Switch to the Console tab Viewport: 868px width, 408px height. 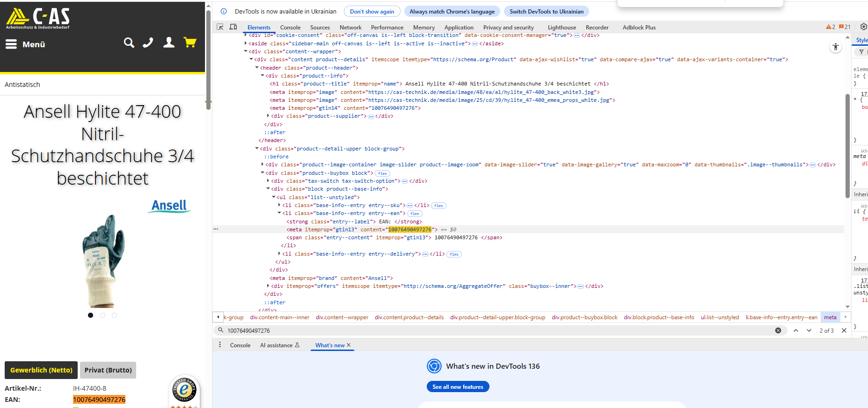click(x=290, y=28)
